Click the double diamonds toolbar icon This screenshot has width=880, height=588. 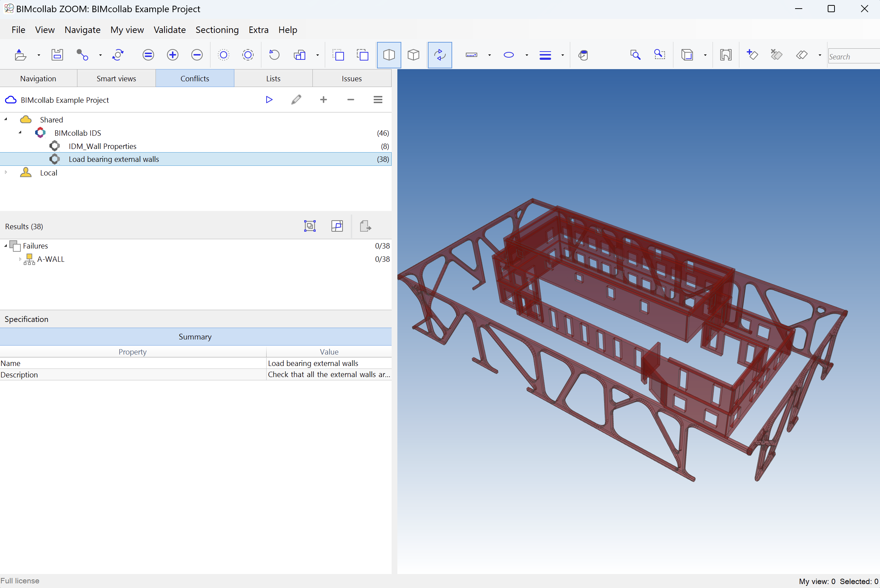[x=802, y=55]
